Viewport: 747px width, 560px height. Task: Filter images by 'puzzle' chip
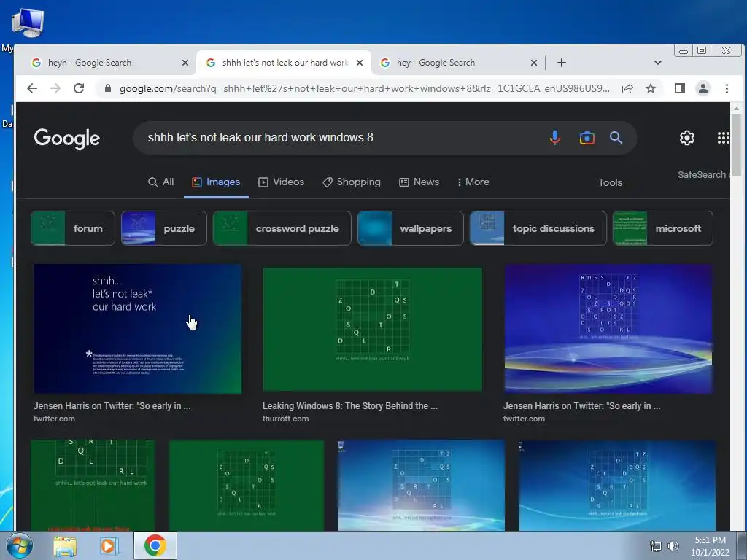tap(164, 228)
